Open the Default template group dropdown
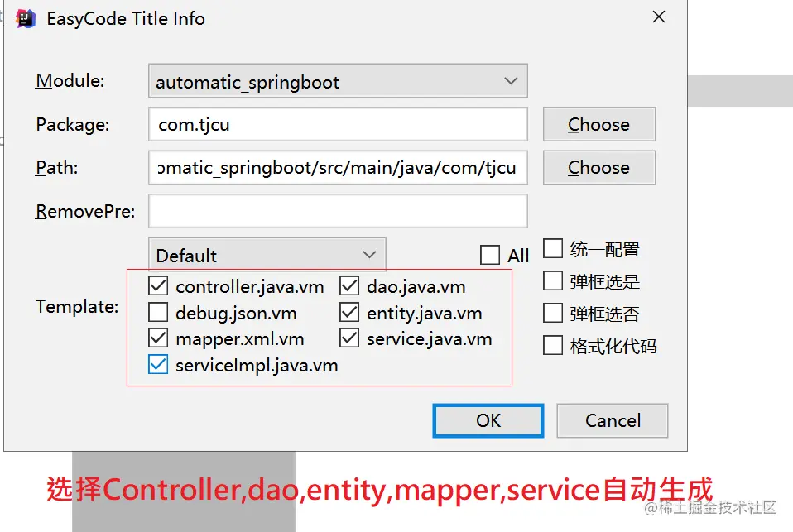 pyautogui.click(x=267, y=254)
